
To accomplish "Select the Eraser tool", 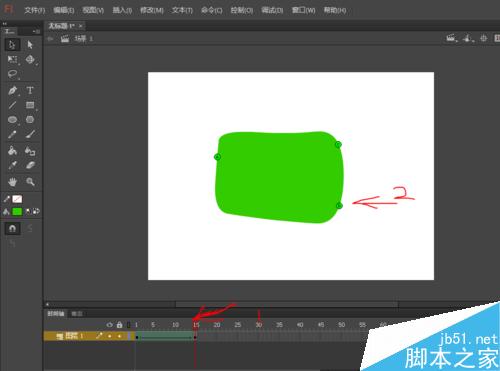I will pyautogui.click(x=30, y=166).
